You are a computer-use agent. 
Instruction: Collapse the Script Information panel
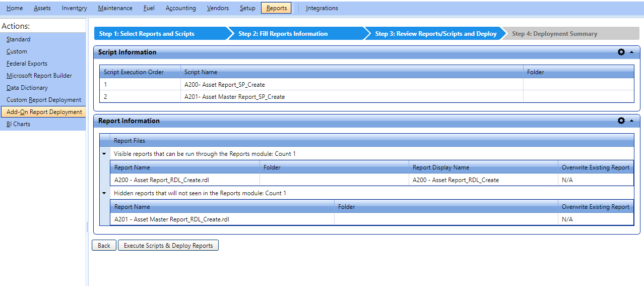[631, 52]
